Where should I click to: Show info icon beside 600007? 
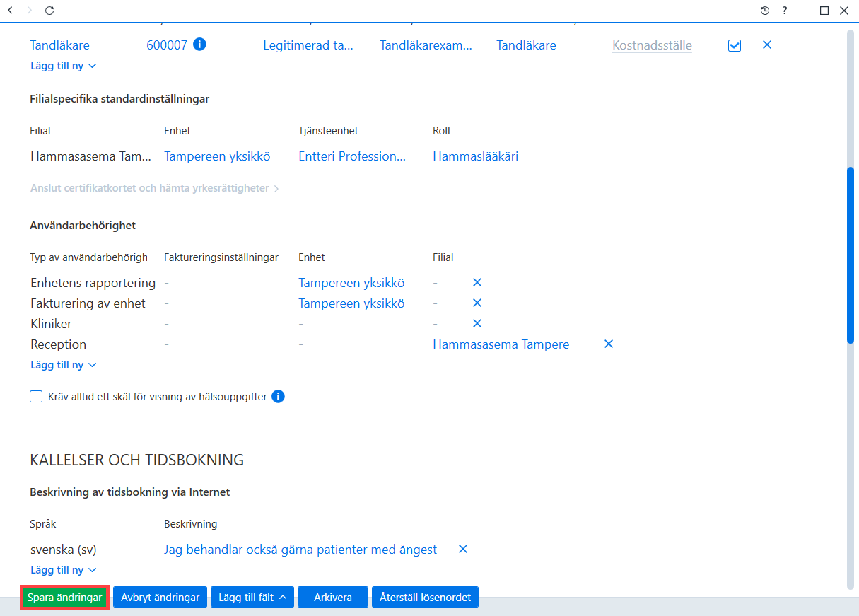coord(199,45)
